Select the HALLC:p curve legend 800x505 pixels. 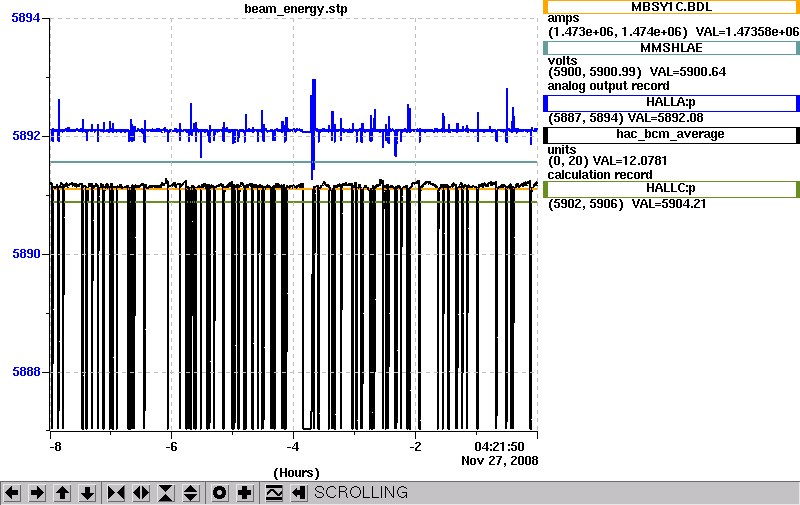coord(671,189)
